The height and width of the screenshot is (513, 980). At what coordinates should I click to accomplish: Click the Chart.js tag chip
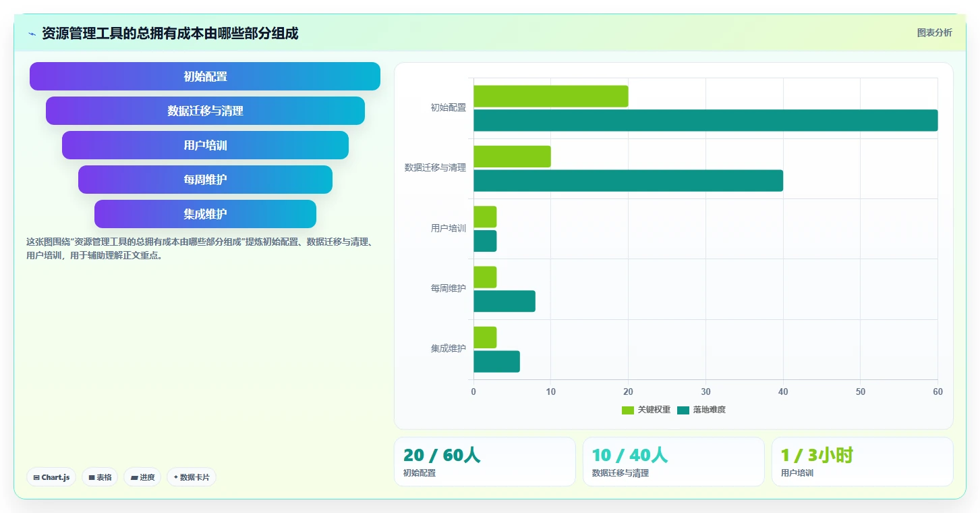tap(51, 477)
